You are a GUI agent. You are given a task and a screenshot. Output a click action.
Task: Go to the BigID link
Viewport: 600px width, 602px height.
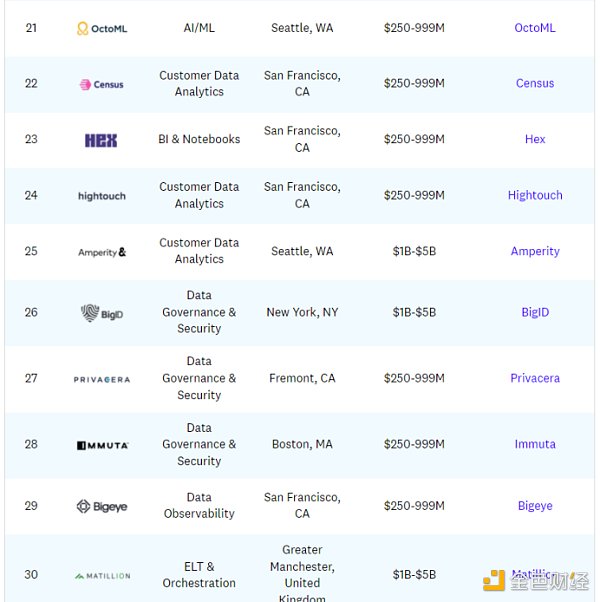click(x=535, y=312)
